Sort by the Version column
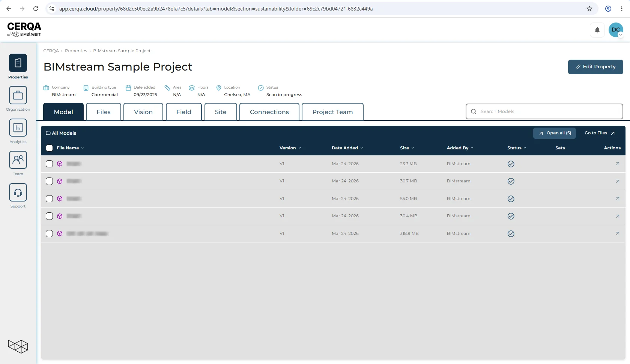Image resolution: width=630 pixels, height=364 pixels. coord(290,148)
